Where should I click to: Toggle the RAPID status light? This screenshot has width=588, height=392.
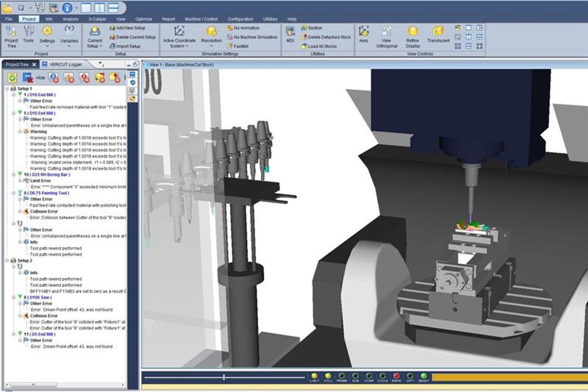point(396,376)
